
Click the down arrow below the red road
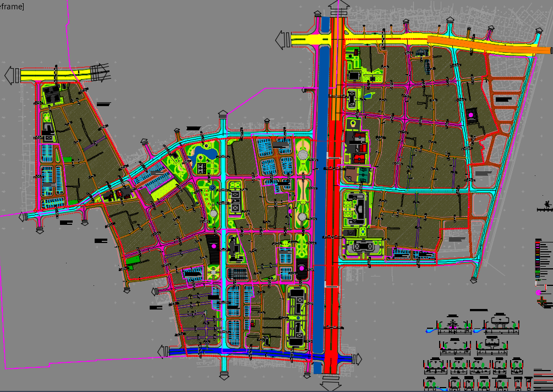(x=331, y=381)
